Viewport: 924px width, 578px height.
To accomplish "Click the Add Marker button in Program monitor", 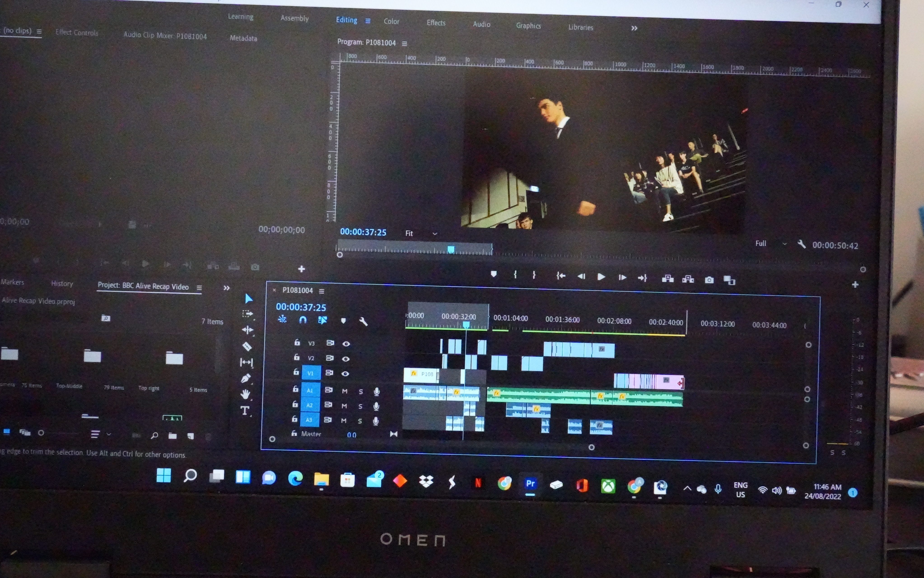I will (x=494, y=274).
